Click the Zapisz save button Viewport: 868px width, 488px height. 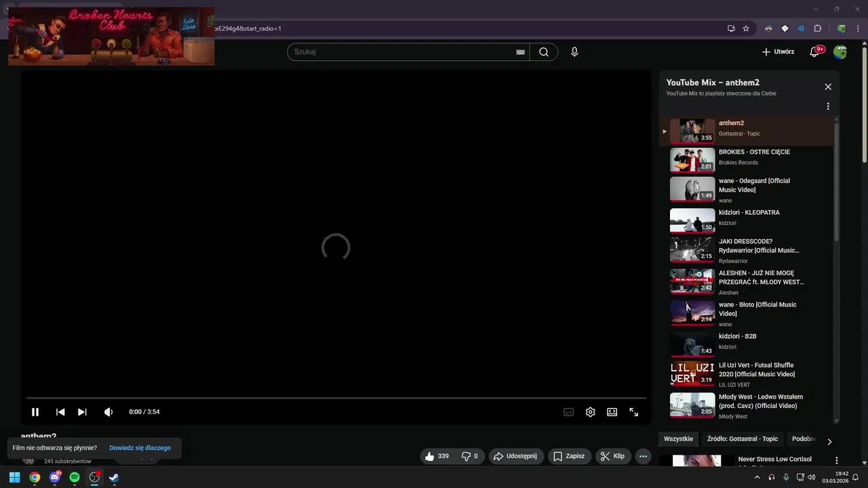coord(569,456)
